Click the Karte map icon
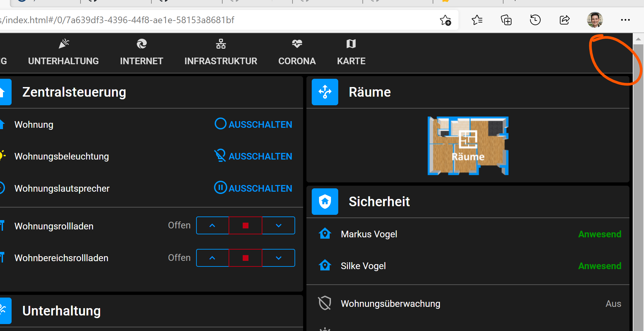The image size is (644, 331). click(351, 43)
